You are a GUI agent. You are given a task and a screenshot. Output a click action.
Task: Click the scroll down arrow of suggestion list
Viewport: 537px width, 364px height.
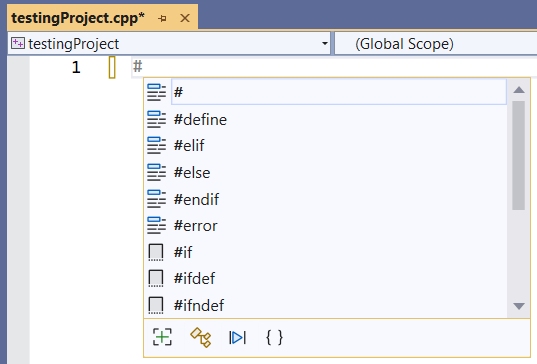(x=519, y=306)
